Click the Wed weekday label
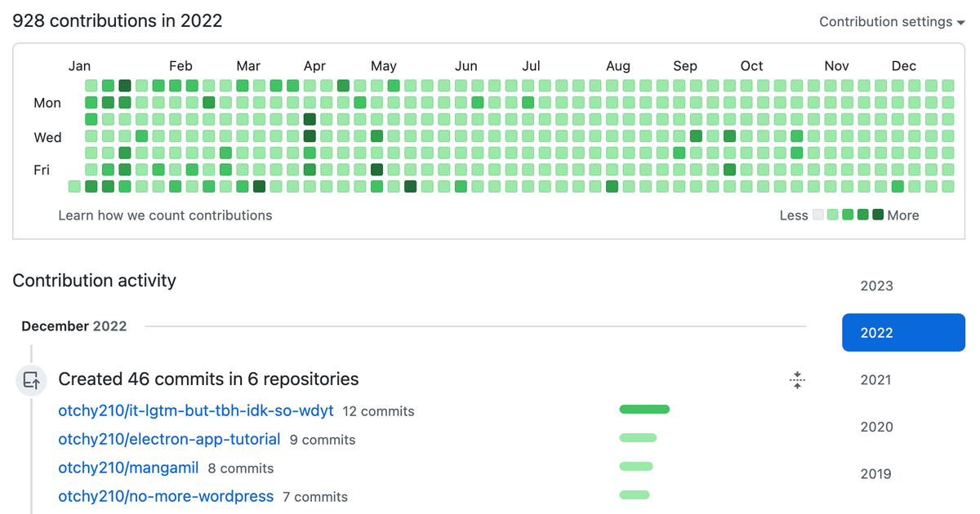The width and height of the screenshot is (980, 514). point(47,137)
